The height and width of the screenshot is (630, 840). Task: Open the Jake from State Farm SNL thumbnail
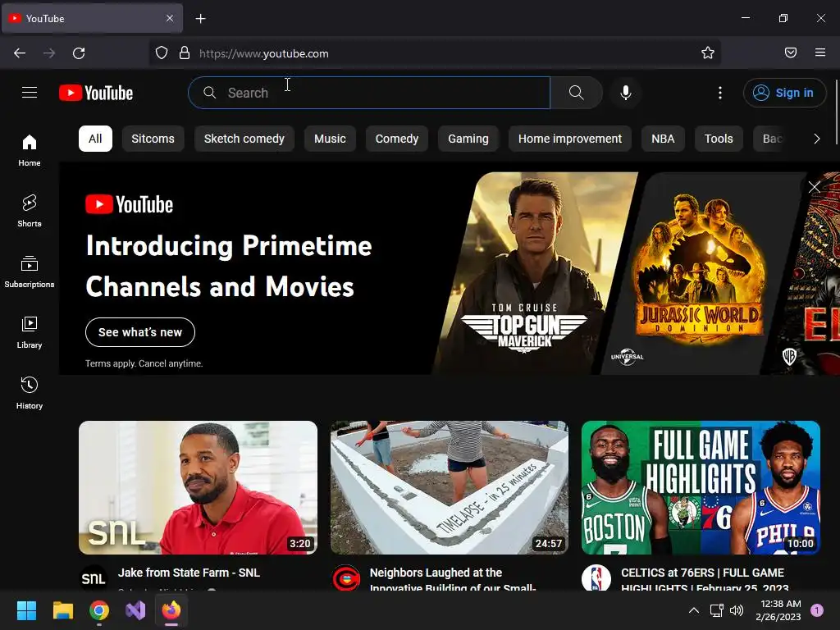pyautogui.click(x=199, y=487)
